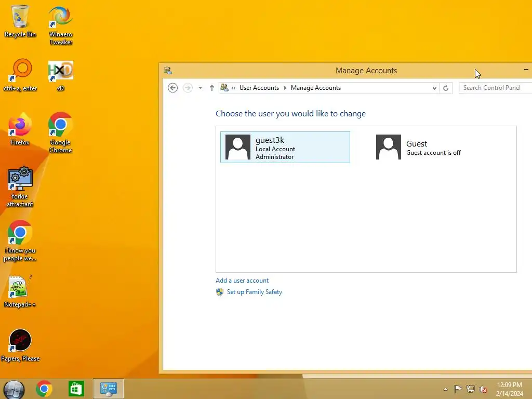Screen dimensions: 532x399
Task: Go up one level with the up arrow
Action: point(212,88)
